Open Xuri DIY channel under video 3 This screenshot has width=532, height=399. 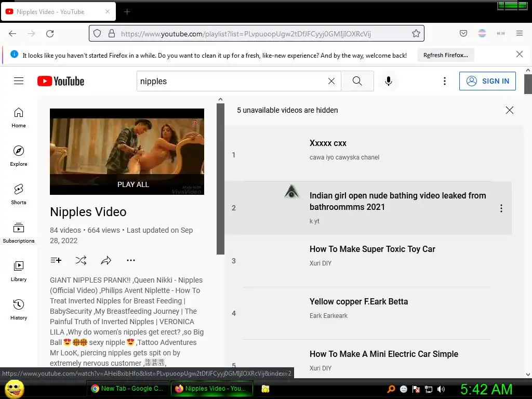coord(320,263)
